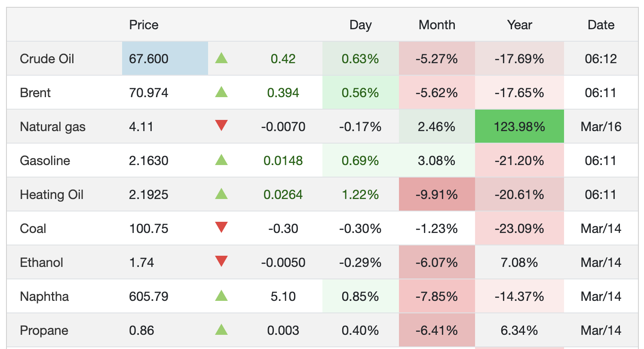Select Crude Oil price 67.600
The image size is (644, 349).
pos(149,58)
